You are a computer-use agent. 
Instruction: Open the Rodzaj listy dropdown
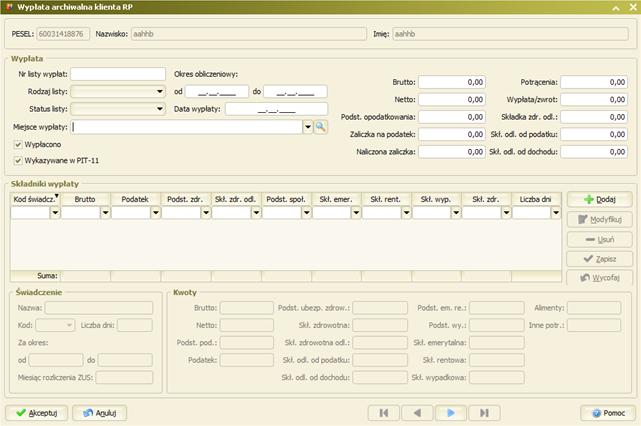click(x=160, y=92)
